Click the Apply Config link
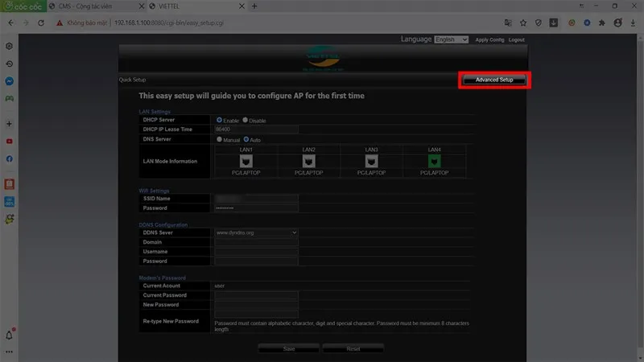The height and width of the screenshot is (362, 644). (x=489, y=39)
